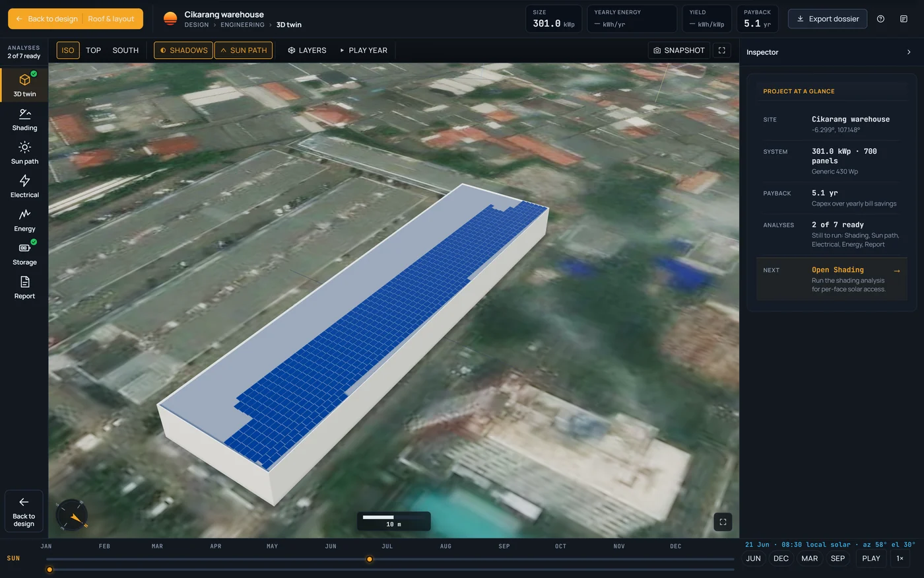Jump to DEC preset date
Screen dimensions: 924x578
(781, 558)
